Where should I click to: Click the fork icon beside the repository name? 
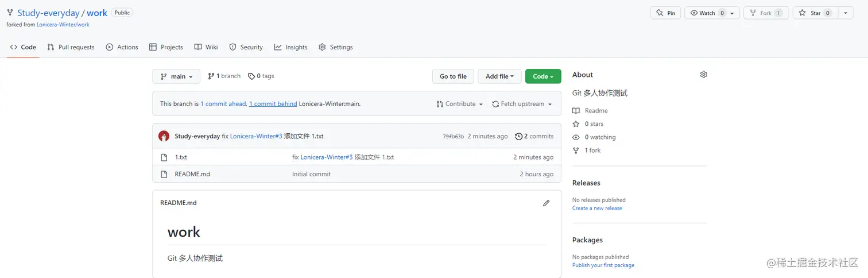[x=10, y=13]
